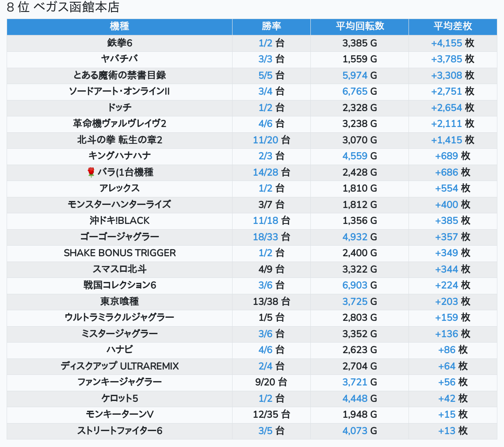
Task: Click the 機種 column header
Action: 119,27
